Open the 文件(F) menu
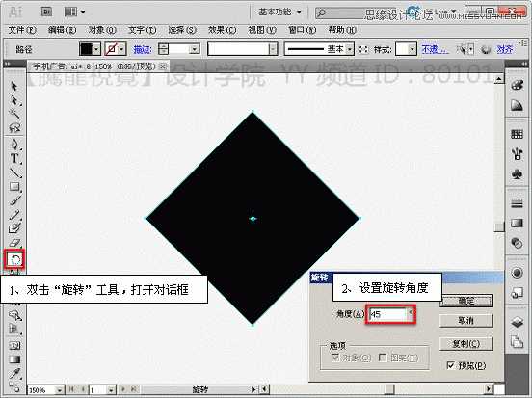This screenshot has height=398, width=532. tap(22, 30)
